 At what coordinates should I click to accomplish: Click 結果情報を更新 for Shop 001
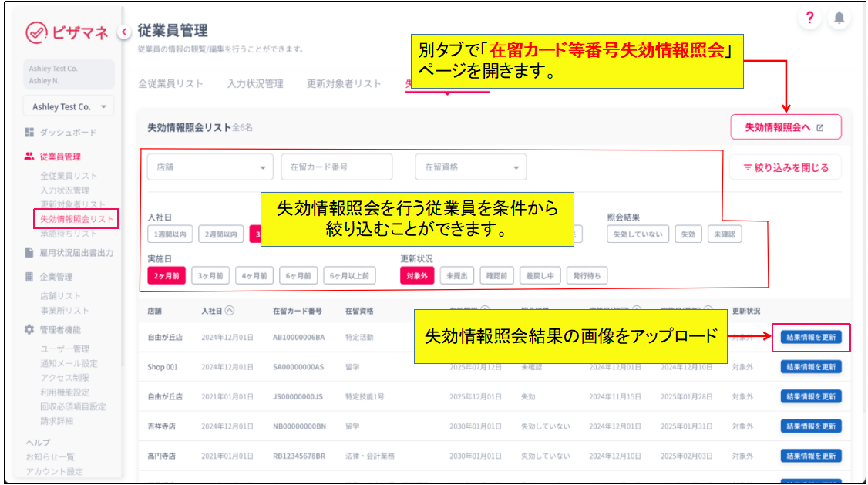tap(811, 367)
